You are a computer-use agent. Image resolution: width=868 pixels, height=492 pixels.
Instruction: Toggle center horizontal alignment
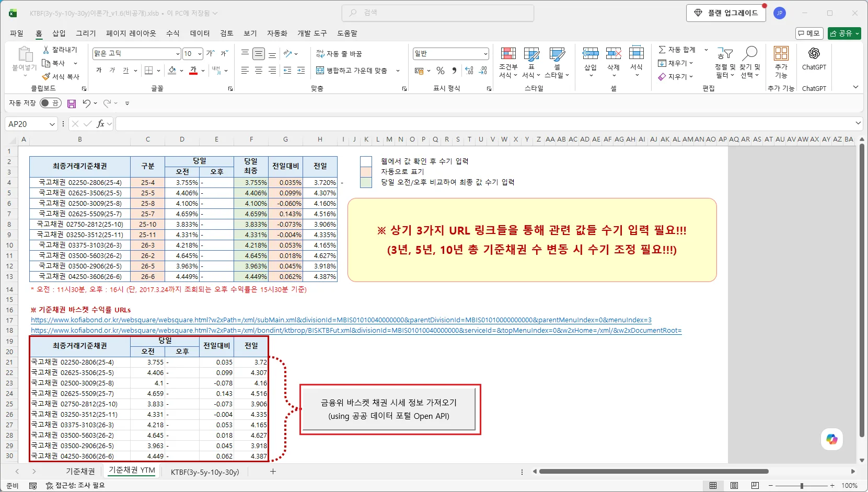click(x=259, y=71)
